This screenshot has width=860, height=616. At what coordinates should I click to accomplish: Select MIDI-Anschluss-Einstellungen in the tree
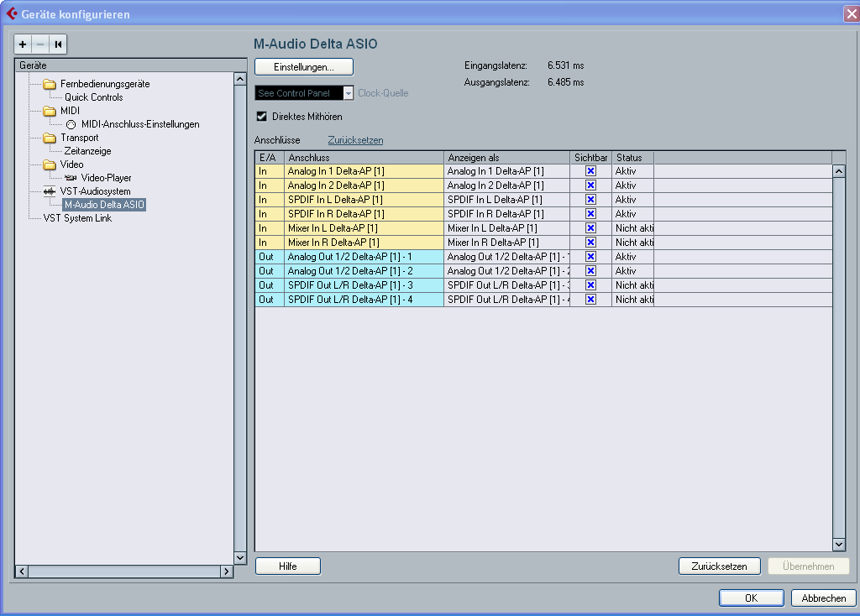pyautogui.click(x=140, y=124)
